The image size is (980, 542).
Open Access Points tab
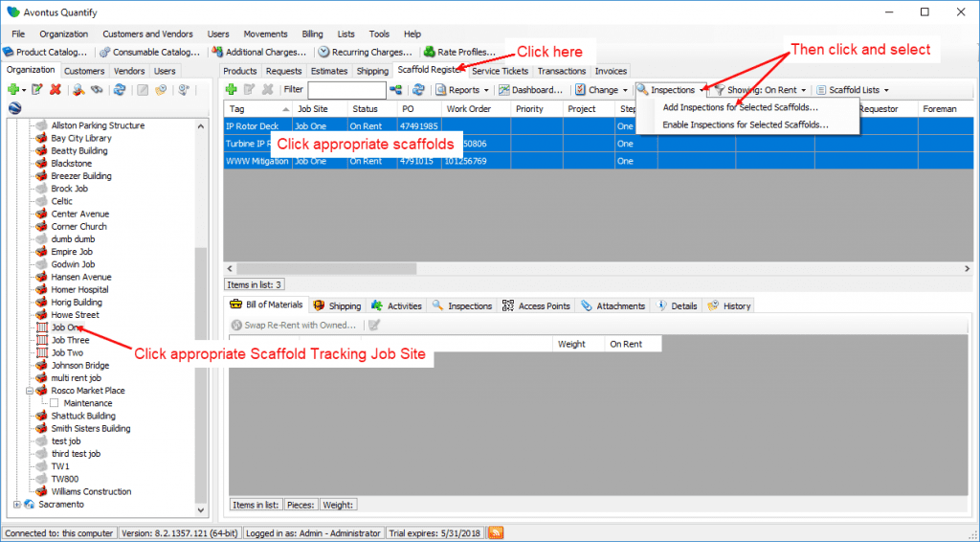tap(536, 305)
